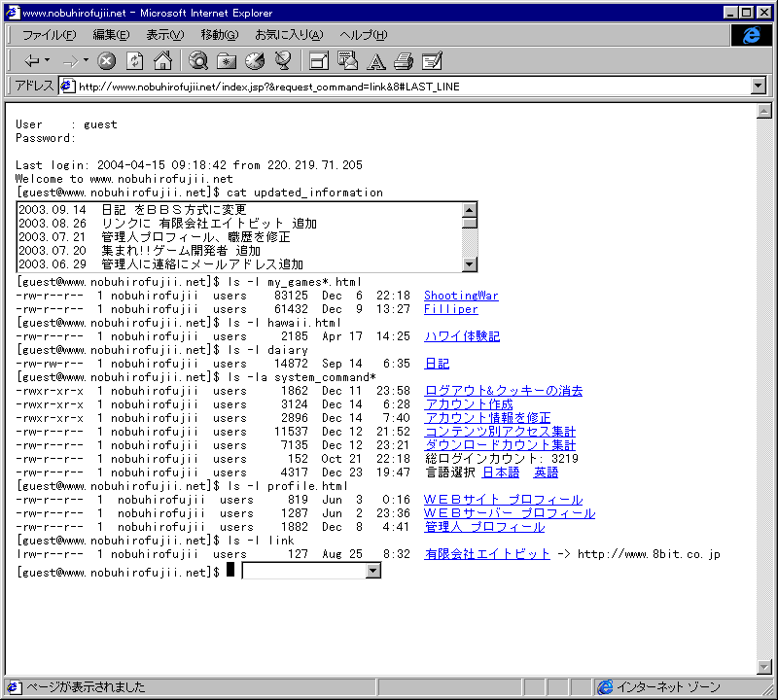Image resolution: width=778 pixels, height=700 pixels.
Task: Open the 日記 link
Action: click(x=437, y=364)
